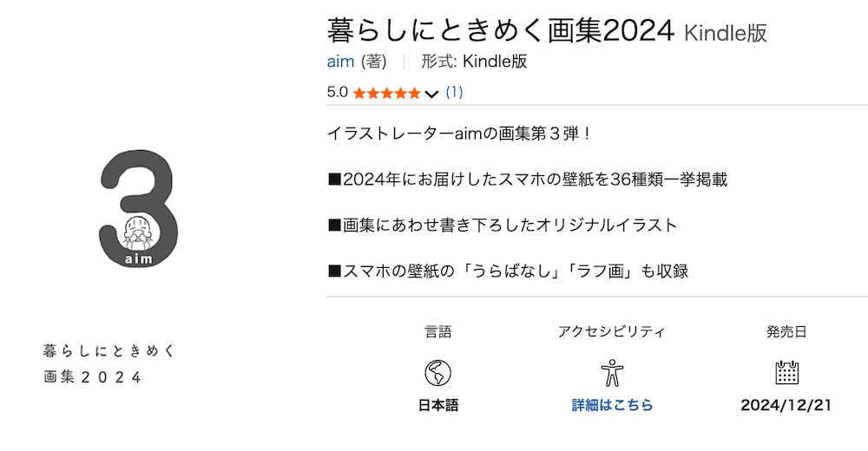Select the 言語 label
The image size is (868, 451).
(x=437, y=331)
